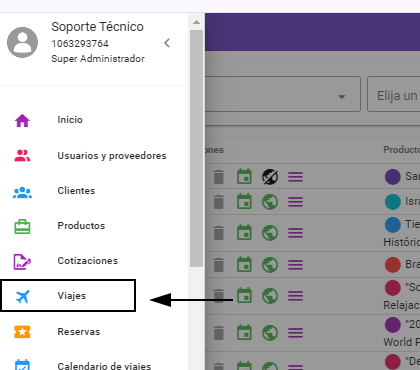420x370 pixels.
Task: Click the gray user avatar
Action: [x=22, y=42]
